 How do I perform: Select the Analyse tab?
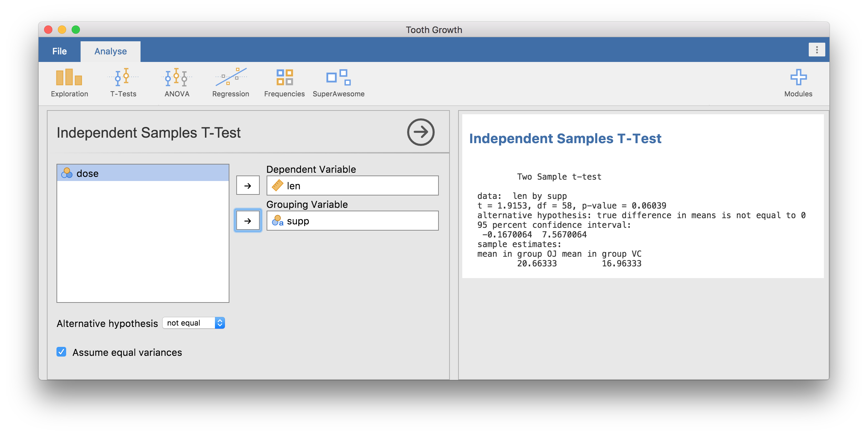(x=111, y=51)
